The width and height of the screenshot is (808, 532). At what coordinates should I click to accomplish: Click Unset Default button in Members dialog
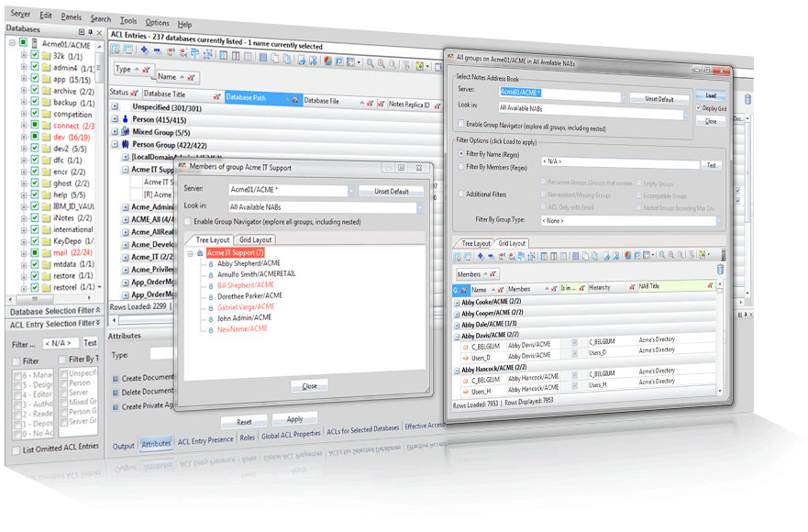(x=391, y=192)
